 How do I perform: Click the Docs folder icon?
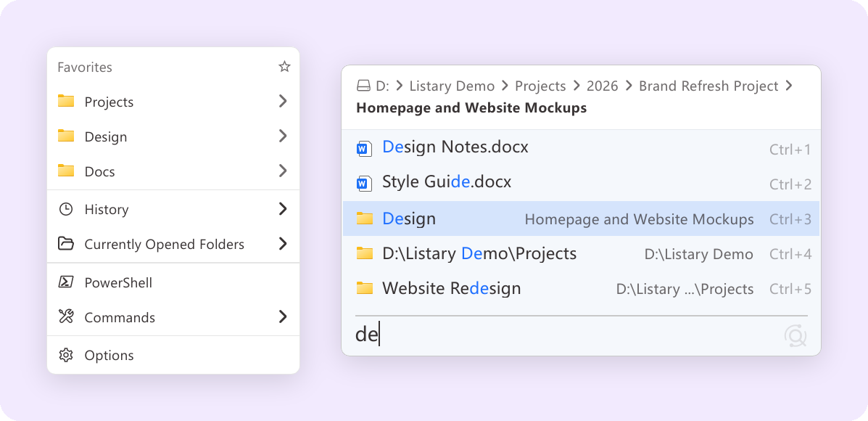[x=66, y=171]
